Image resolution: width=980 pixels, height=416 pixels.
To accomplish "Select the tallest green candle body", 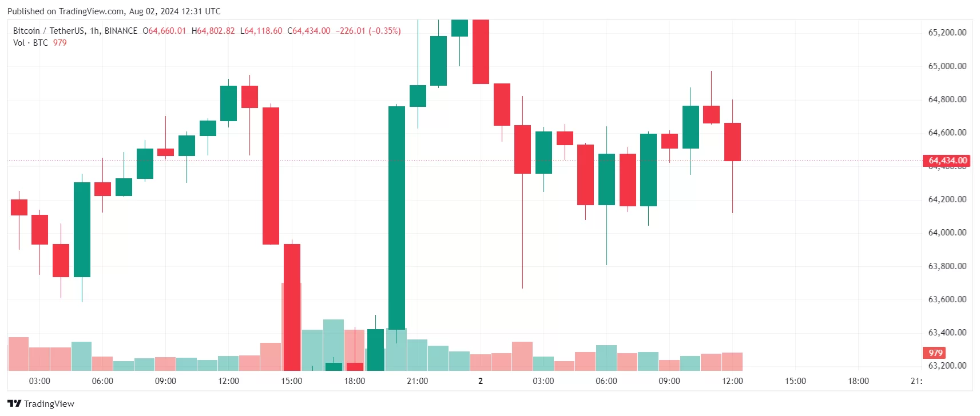I will pyautogui.click(x=396, y=217).
